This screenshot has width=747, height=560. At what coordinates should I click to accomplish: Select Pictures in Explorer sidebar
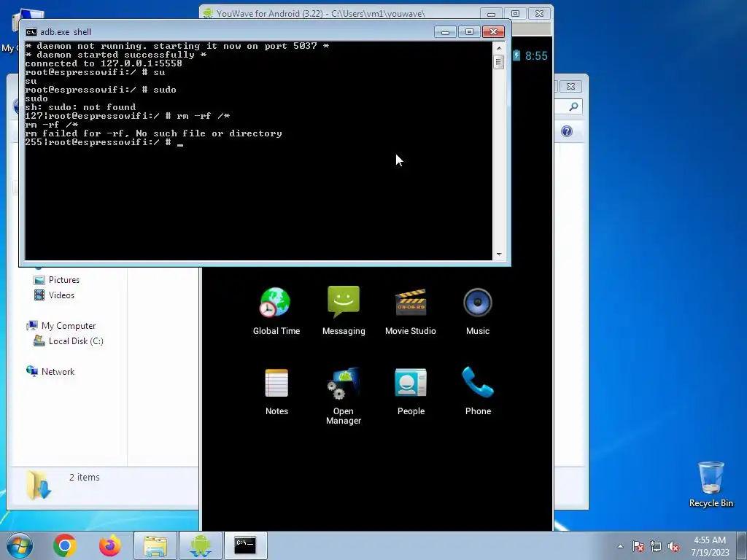tap(64, 280)
